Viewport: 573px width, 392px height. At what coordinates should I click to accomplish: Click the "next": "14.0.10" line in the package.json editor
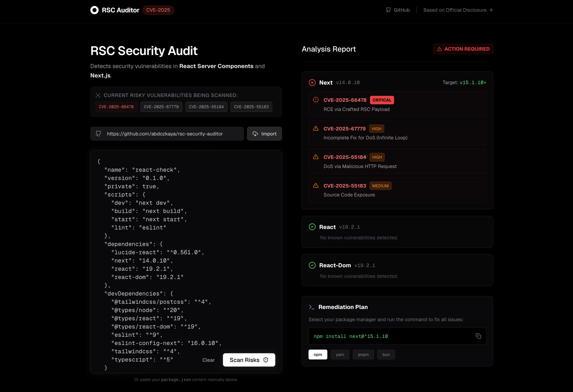click(x=142, y=261)
